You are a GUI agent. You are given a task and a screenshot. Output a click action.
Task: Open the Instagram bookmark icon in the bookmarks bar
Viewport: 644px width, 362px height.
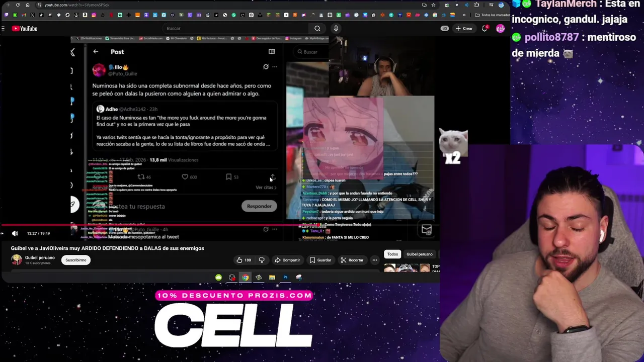[94, 15]
